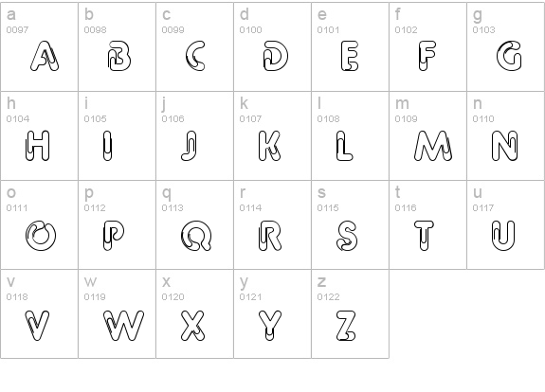The width and height of the screenshot is (545, 392).
Task: Select the O glyph in cell 0111
Action: pos(41,236)
